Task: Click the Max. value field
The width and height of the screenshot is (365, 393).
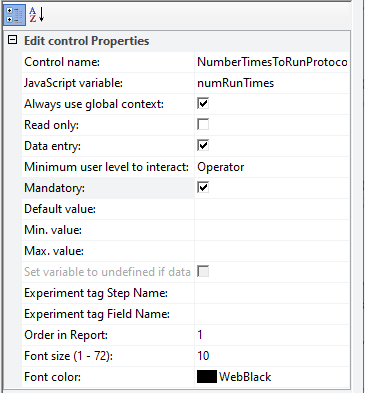Action: tap(272, 251)
